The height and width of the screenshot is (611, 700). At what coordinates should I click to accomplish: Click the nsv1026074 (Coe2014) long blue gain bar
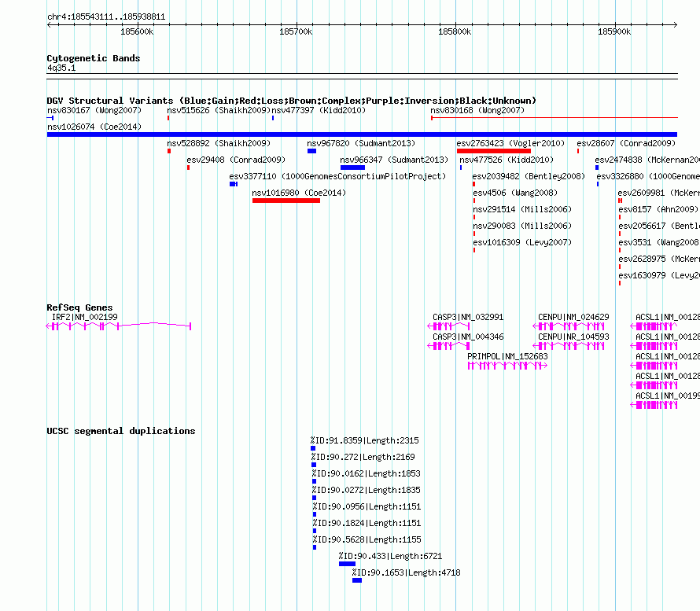tap(362, 134)
